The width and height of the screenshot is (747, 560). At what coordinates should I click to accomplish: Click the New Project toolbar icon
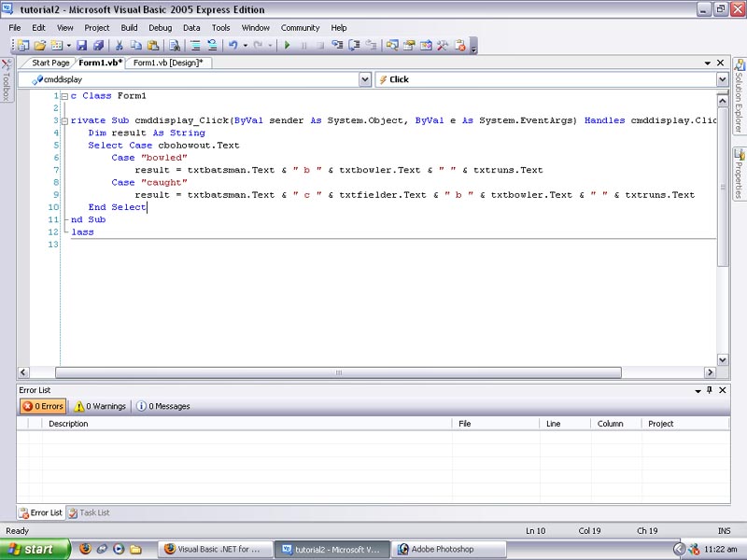(22, 45)
